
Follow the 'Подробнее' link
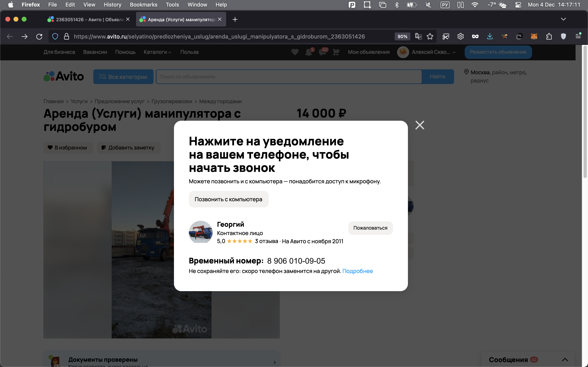pos(357,271)
